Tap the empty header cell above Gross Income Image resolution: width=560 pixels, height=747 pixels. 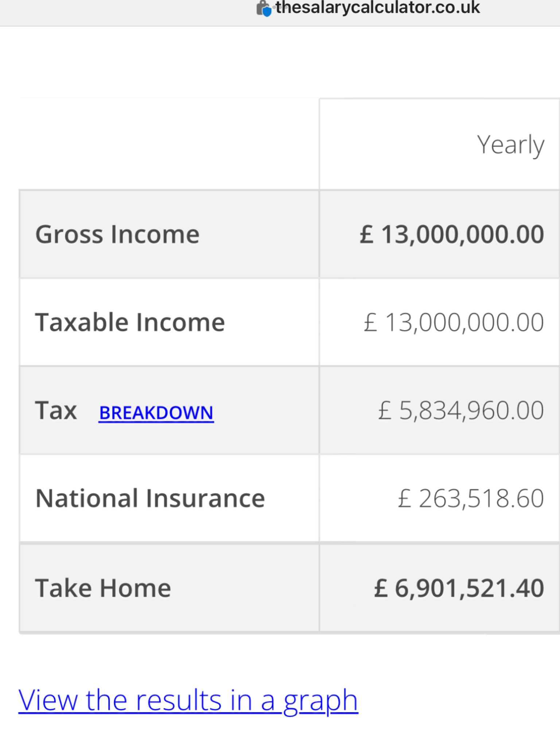click(x=169, y=144)
